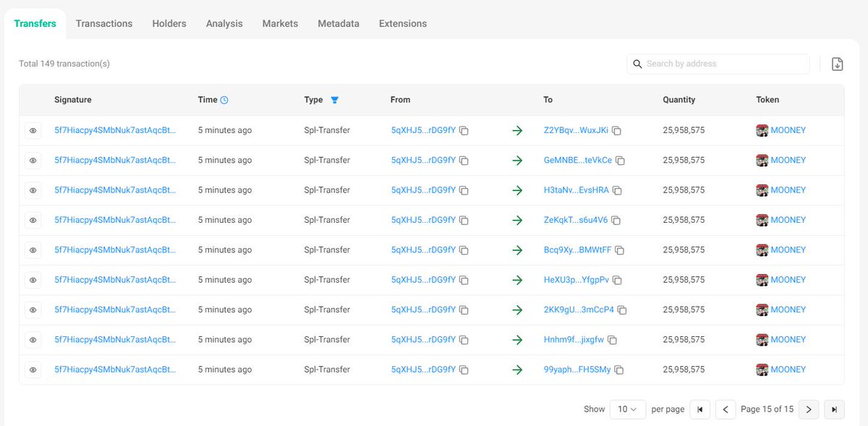The height and width of the screenshot is (426, 868).
Task: Open recipient address H3taNv...EvsHRA link
Action: pos(576,190)
